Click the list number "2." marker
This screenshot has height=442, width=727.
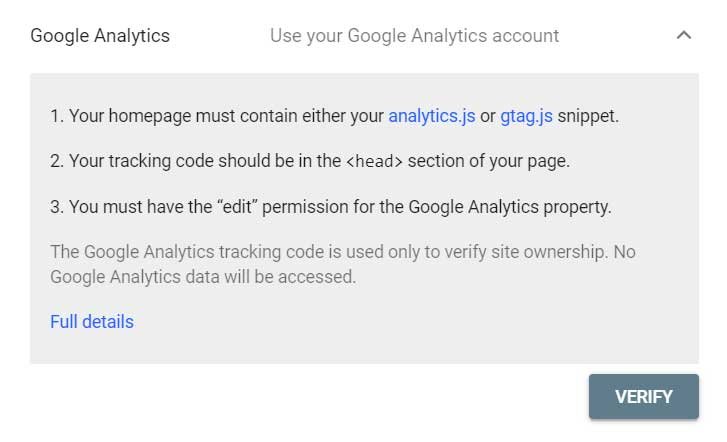pos(57,162)
